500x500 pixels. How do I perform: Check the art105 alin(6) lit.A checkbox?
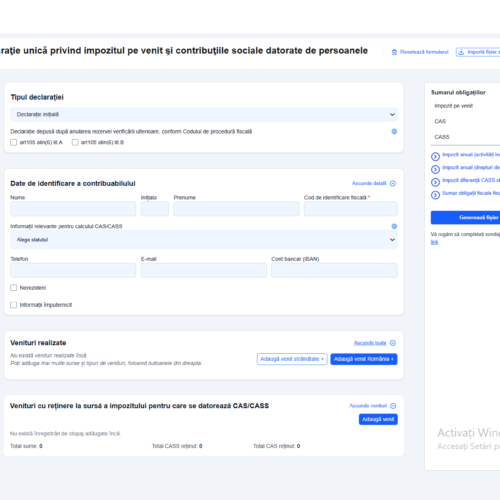pyautogui.click(x=14, y=142)
